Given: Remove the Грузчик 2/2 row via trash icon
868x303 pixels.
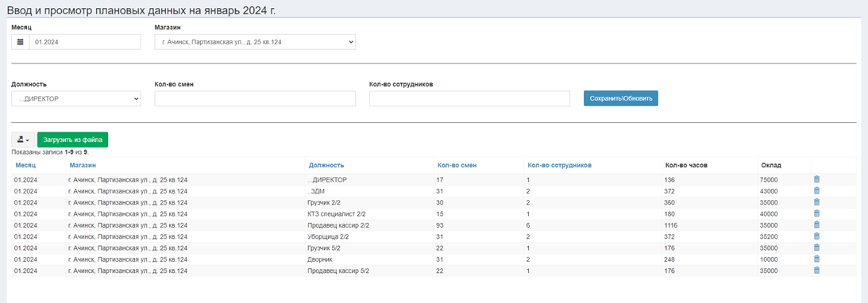Looking at the screenshot, I should pyautogui.click(x=816, y=201).
